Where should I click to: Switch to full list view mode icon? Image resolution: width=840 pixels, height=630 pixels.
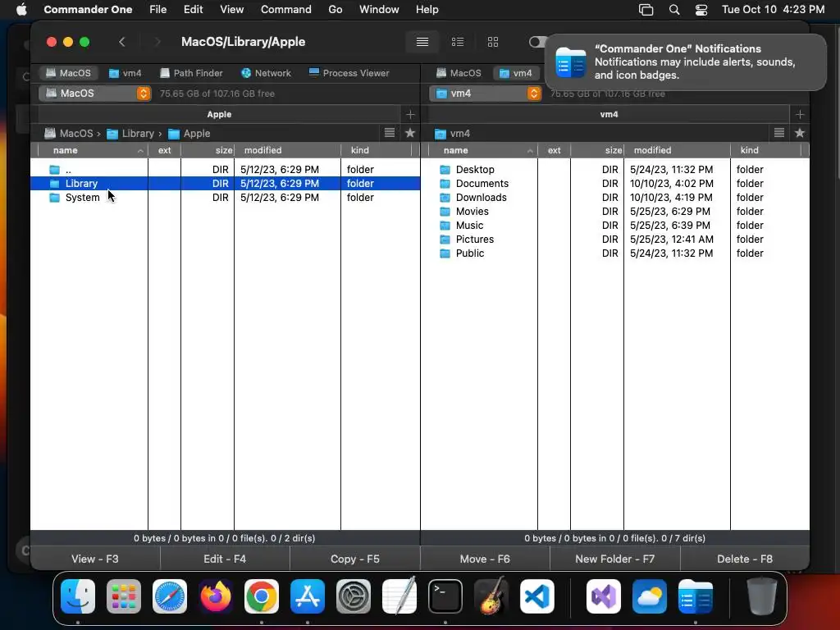pos(422,42)
